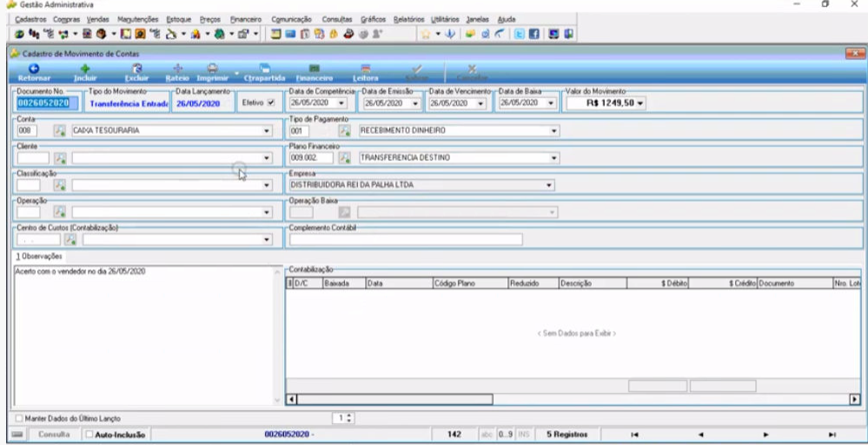Click Incluir to add a new record
This screenshot has height=445, width=868.
(x=85, y=72)
